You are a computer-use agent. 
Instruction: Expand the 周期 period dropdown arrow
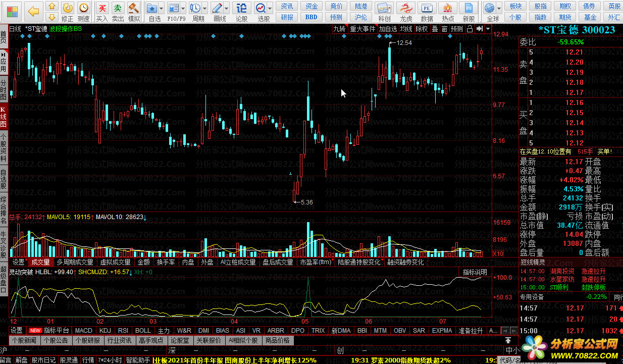tap(205, 9)
